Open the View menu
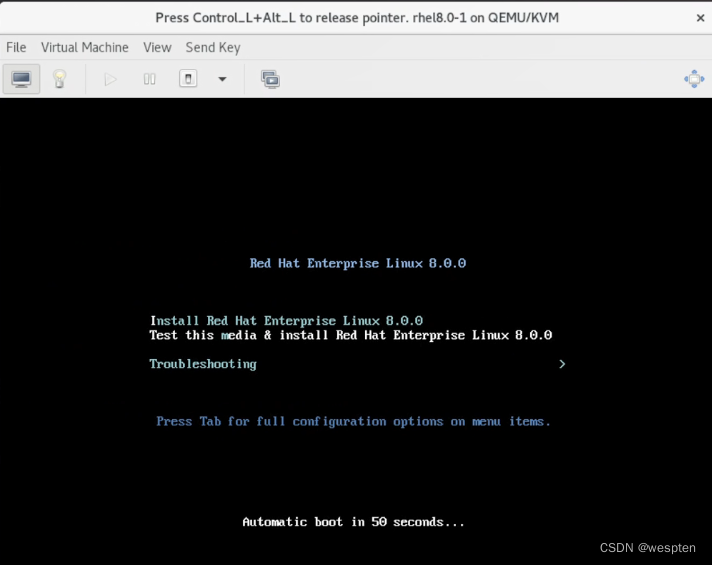 pos(157,47)
